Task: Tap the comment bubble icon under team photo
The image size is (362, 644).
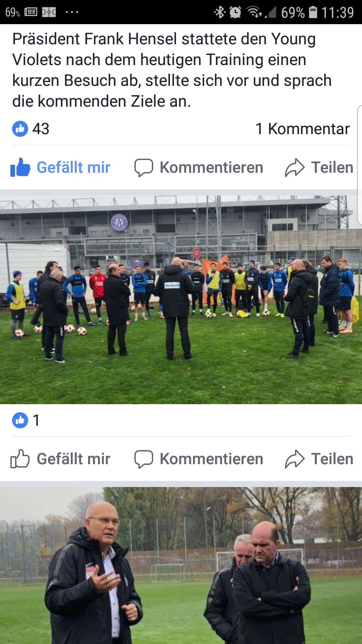Action: point(144,459)
